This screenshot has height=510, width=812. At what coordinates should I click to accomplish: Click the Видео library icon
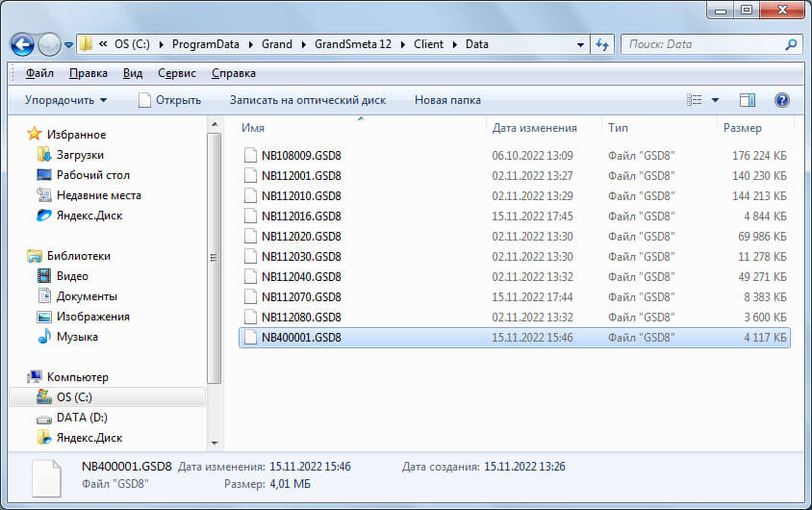pos(44,275)
